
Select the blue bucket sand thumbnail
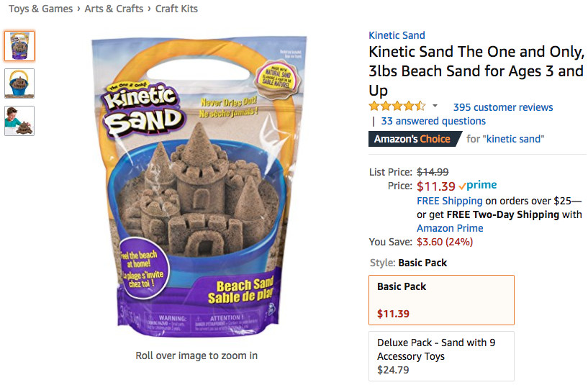[x=19, y=83]
